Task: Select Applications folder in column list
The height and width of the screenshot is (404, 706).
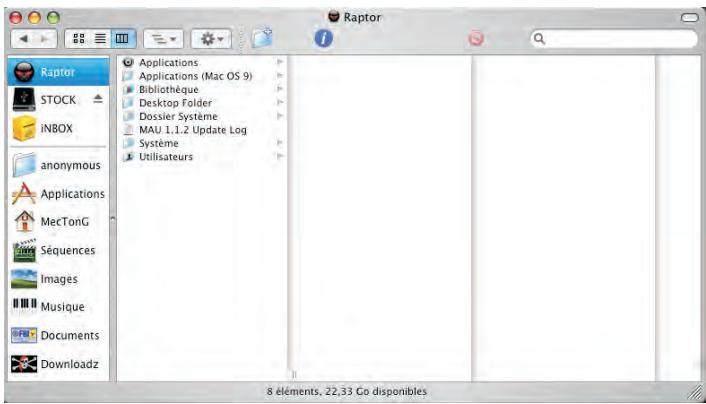Action: pos(202,62)
